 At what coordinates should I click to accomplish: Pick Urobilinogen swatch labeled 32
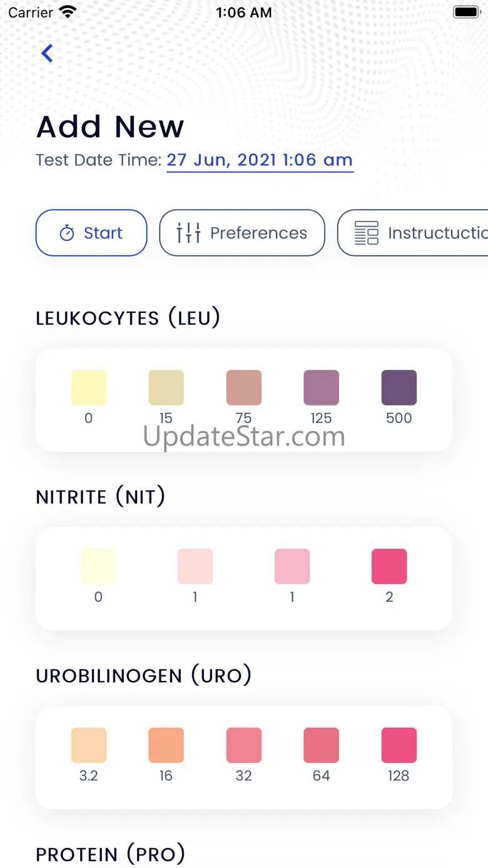[x=244, y=745]
